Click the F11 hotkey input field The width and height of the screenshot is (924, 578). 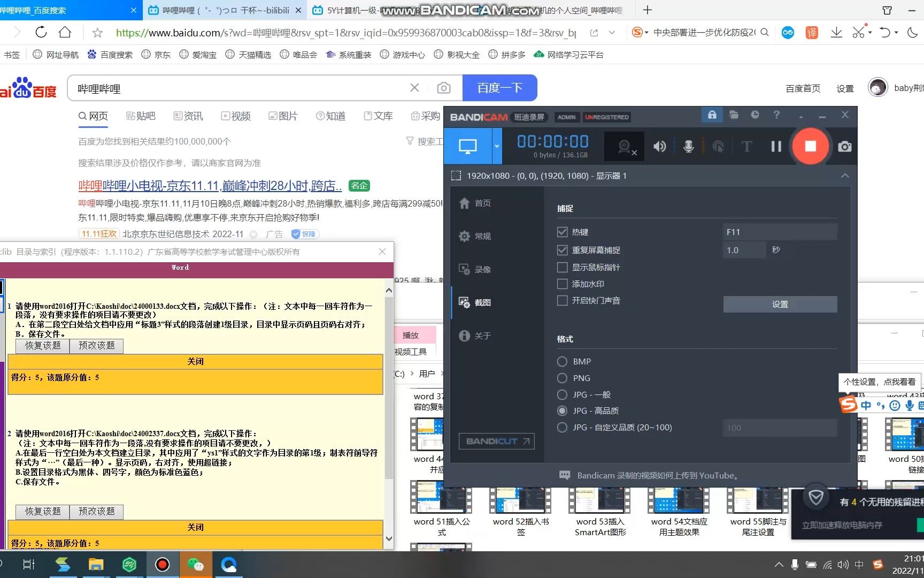780,232
